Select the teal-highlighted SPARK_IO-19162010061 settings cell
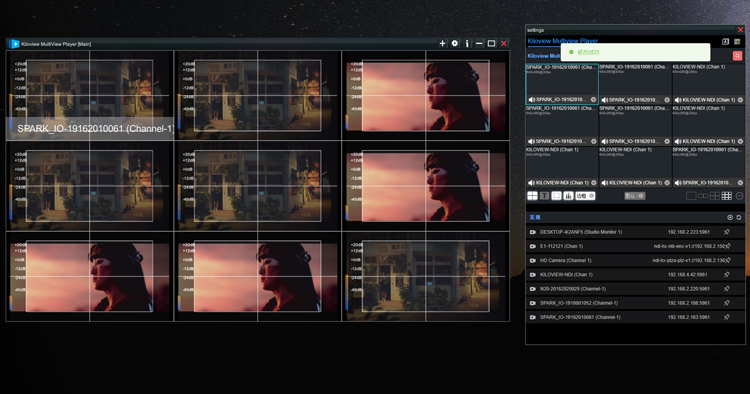750x394 pixels. coord(562,84)
